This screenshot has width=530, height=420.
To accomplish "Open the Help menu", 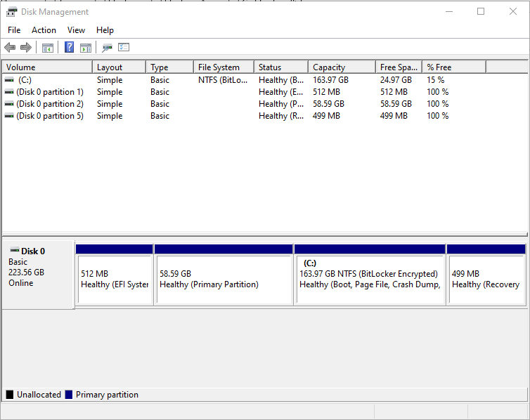I will 105,30.
